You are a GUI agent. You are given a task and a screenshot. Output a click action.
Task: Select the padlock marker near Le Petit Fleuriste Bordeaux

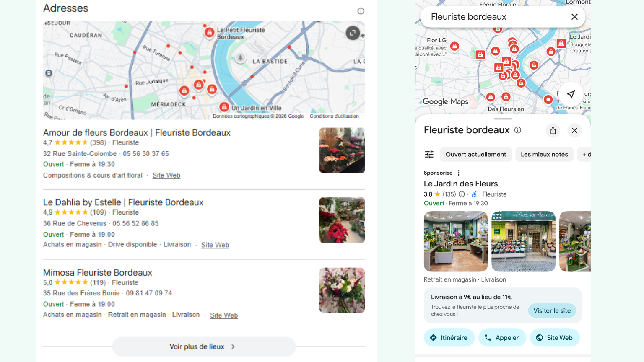click(209, 32)
